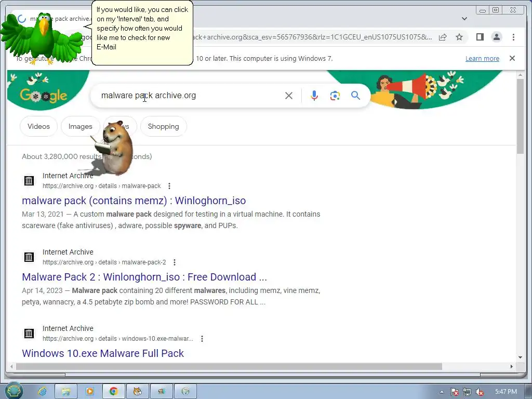The height and width of the screenshot is (399, 532).
Task: Switch to Chrome in the taskbar
Action: (114, 392)
